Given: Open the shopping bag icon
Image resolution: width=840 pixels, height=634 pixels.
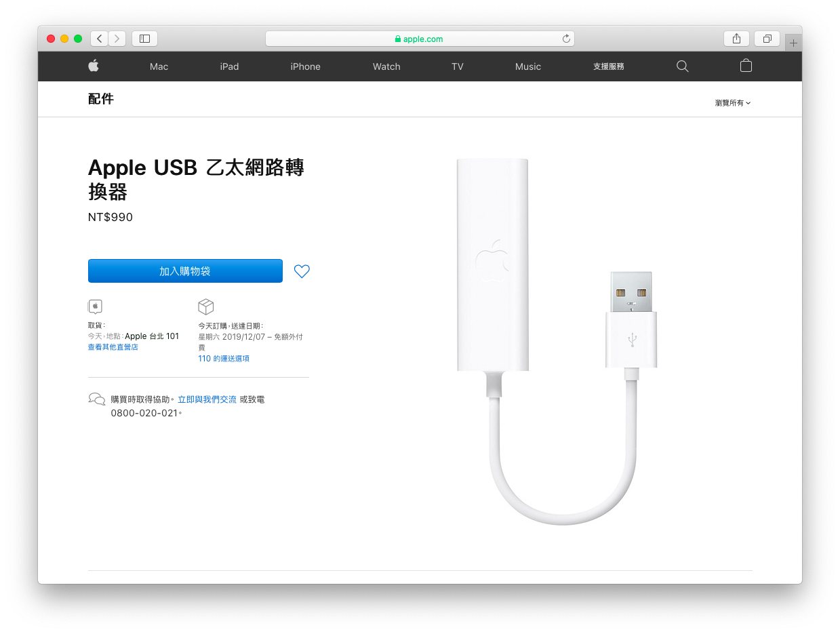Looking at the screenshot, I should coord(746,65).
